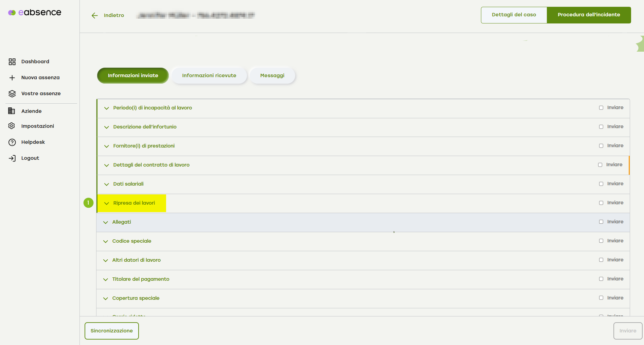644x345 pixels.
Task: Click Descrizione dell'infortunio section title
Action: pyautogui.click(x=145, y=127)
